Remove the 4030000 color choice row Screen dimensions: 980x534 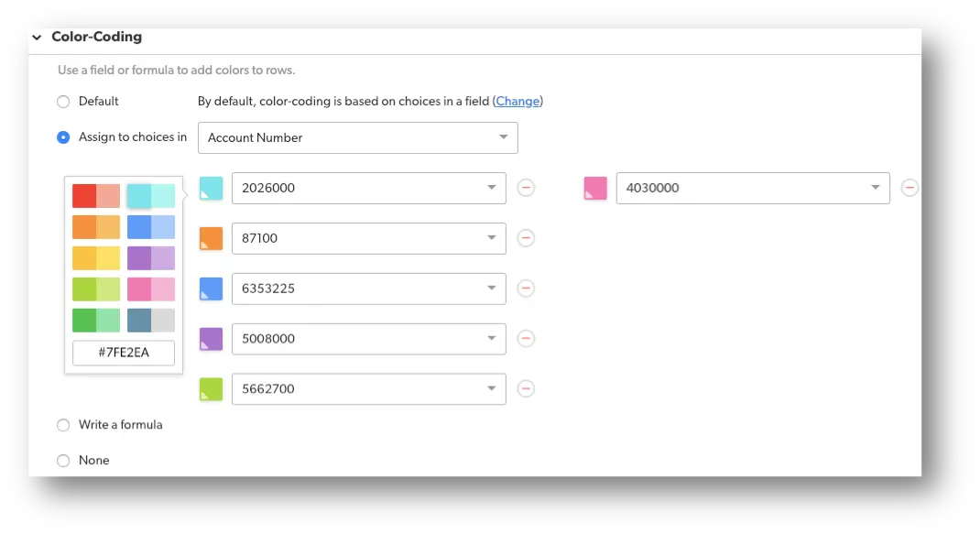click(x=909, y=188)
